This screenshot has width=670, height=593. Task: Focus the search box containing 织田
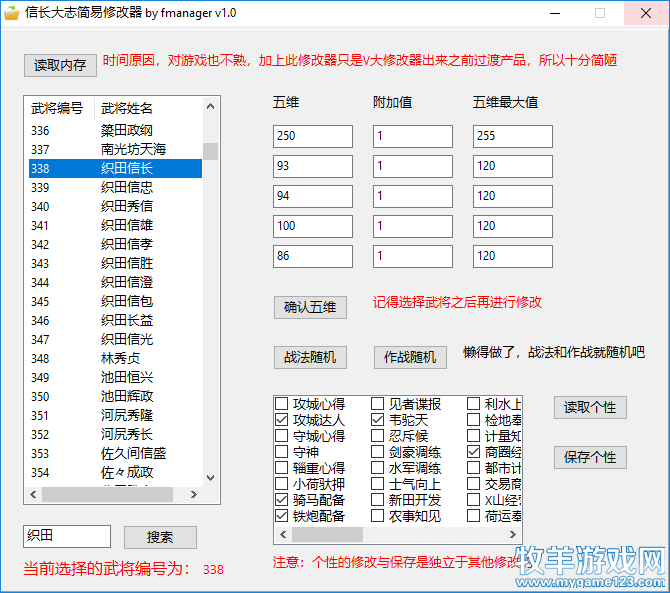click(x=67, y=536)
